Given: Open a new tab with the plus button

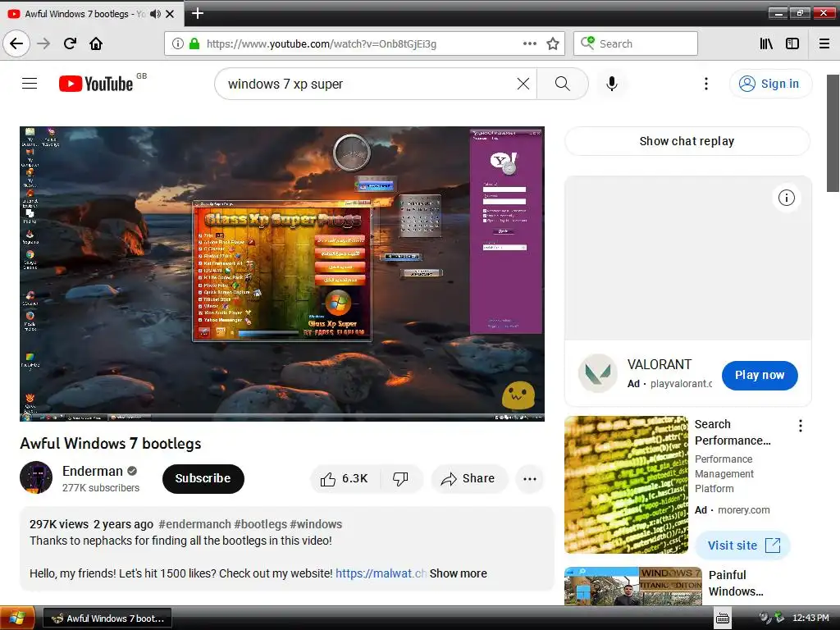Looking at the screenshot, I should (197, 13).
